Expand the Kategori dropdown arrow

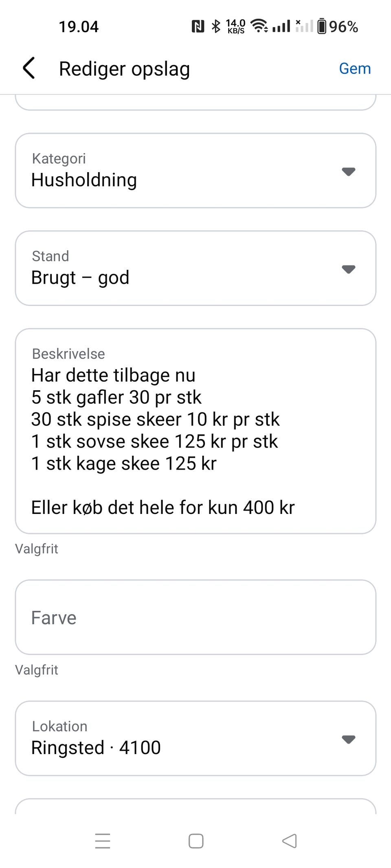pos(348,171)
